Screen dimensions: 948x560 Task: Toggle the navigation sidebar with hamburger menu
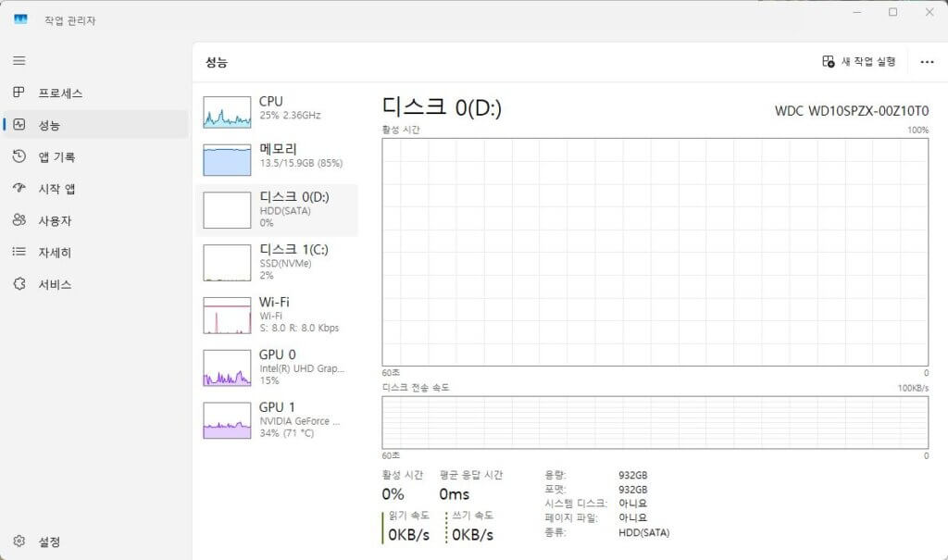(x=19, y=60)
